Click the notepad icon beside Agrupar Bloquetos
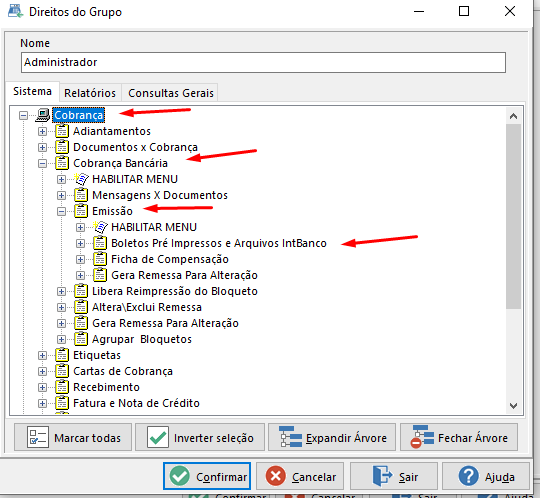 81,339
